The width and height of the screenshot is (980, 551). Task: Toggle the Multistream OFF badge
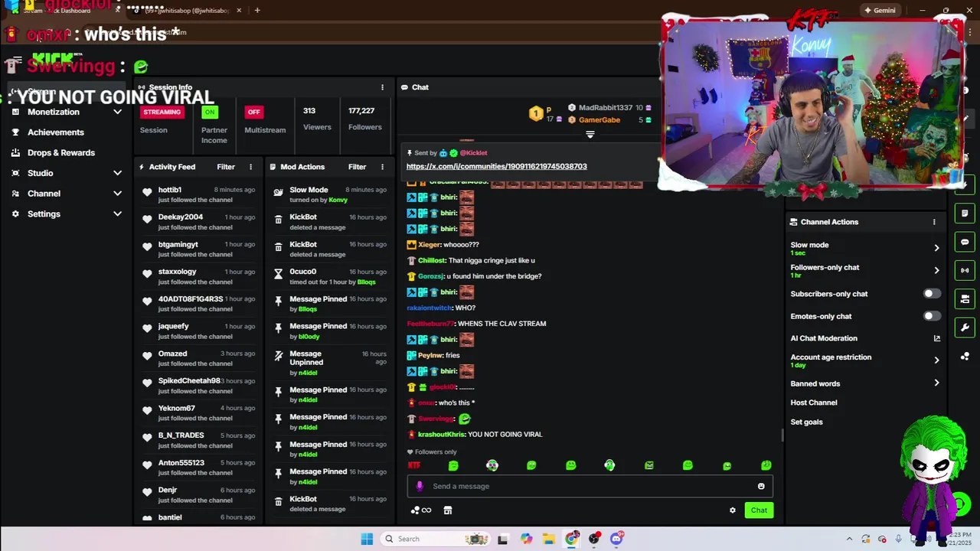253,112
